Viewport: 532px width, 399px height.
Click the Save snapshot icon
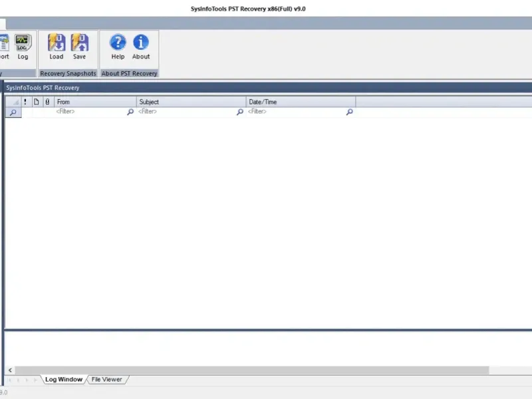[x=79, y=47]
